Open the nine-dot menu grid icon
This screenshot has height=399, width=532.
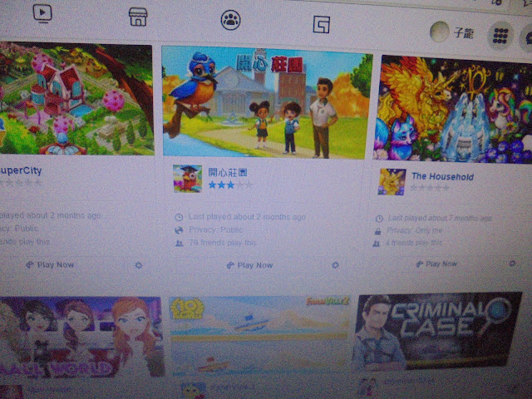point(500,35)
